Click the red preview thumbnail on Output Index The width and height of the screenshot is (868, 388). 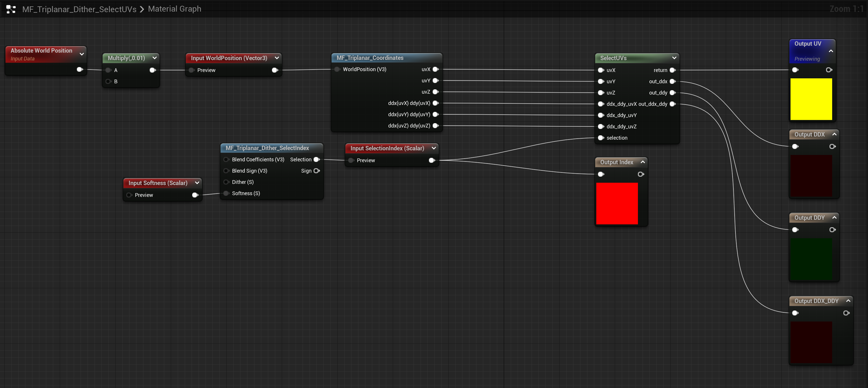click(x=617, y=203)
